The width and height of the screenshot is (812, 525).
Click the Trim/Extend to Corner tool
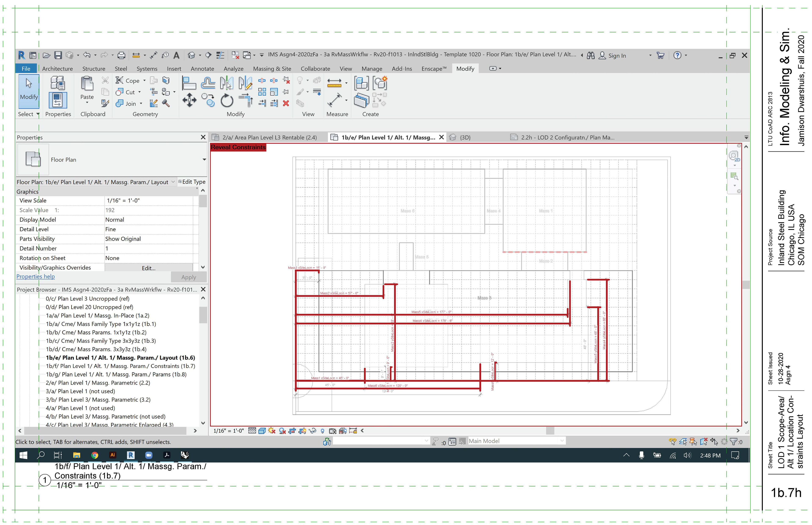246,101
